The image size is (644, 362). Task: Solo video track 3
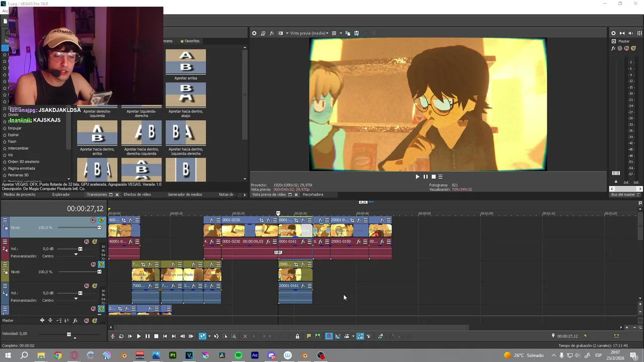click(101, 264)
